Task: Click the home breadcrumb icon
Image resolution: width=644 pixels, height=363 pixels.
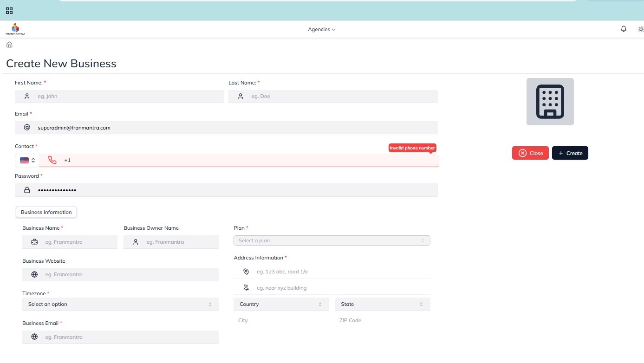Action: point(9,45)
